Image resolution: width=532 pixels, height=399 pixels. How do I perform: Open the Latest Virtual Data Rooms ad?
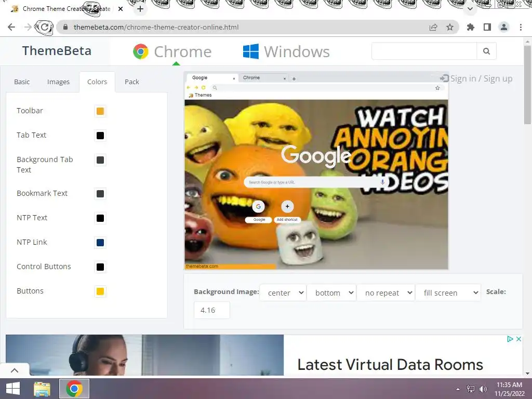point(390,365)
